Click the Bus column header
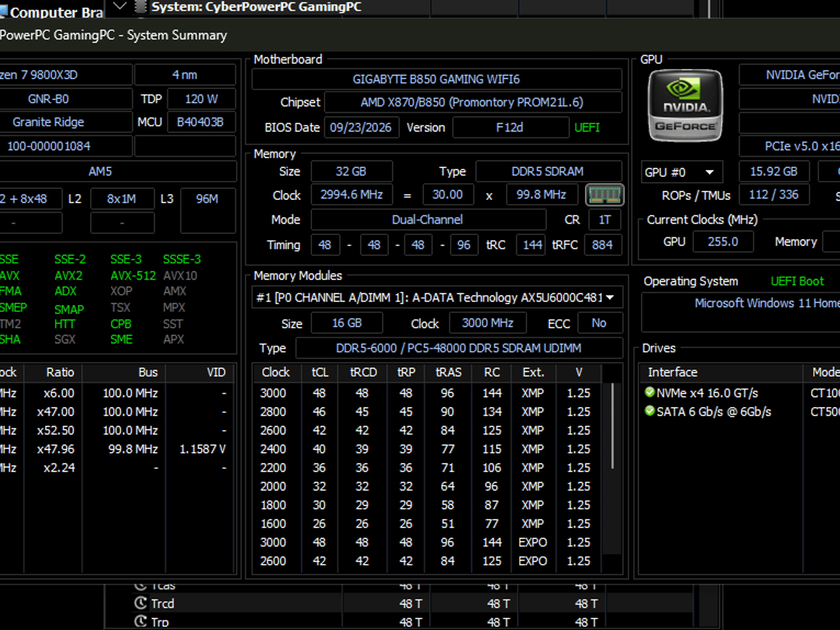The width and height of the screenshot is (840, 630). 123,372
